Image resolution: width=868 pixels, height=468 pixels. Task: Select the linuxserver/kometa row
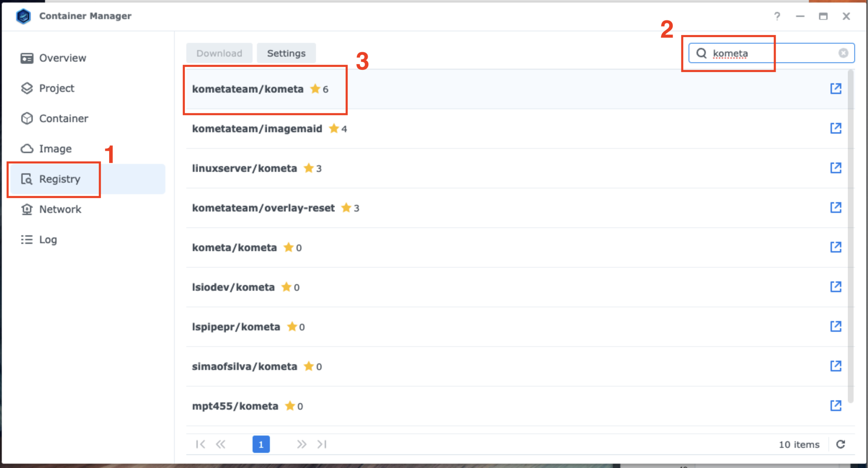(517, 168)
